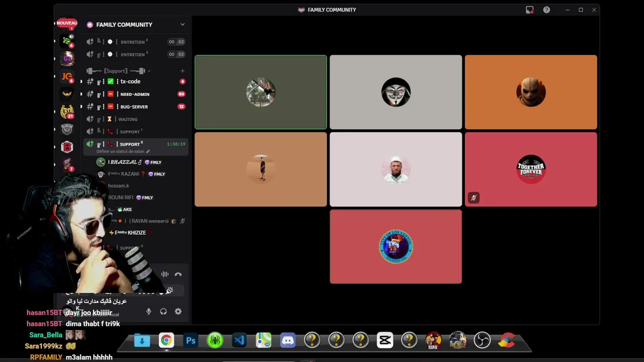The width and height of the screenshot is (644, 362).
Task: Launch CCleaner from dock
Action: tap(507, 341)
